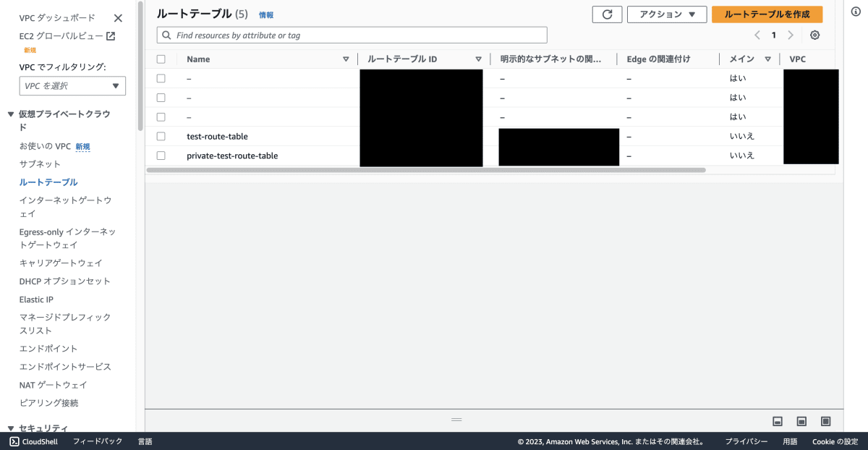
Task: Select the second unnamed route table checkbox
Action: point(161,98)
